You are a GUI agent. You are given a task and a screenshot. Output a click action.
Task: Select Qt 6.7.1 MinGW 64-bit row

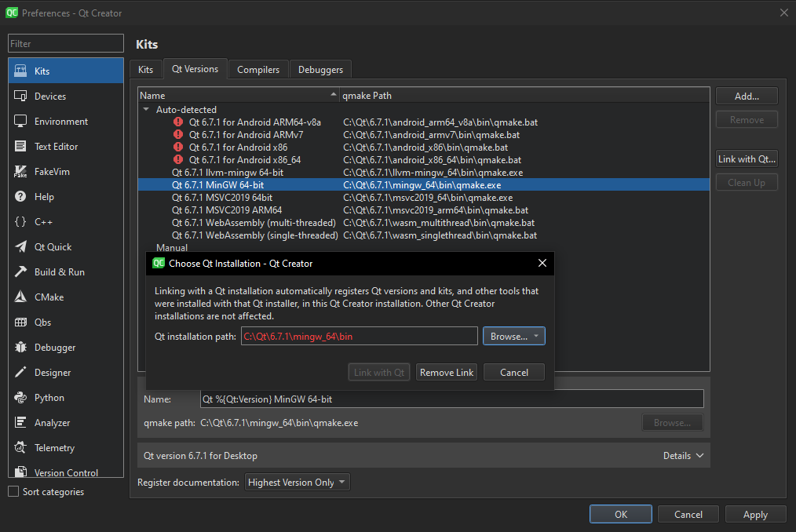(423, 184)
